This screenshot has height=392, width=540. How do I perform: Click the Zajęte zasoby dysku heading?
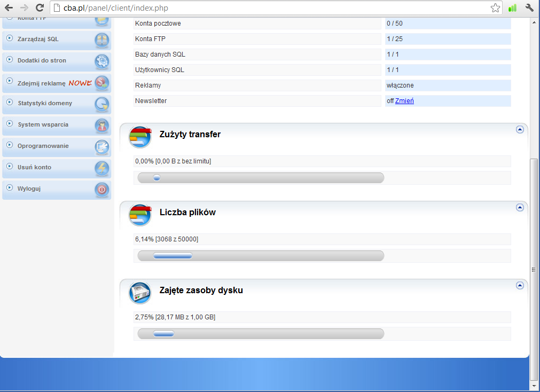pos(201,291)
